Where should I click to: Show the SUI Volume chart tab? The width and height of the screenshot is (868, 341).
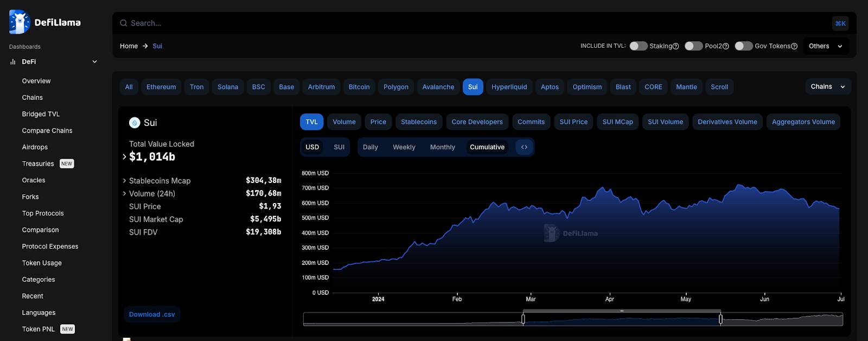pos(666,122)
